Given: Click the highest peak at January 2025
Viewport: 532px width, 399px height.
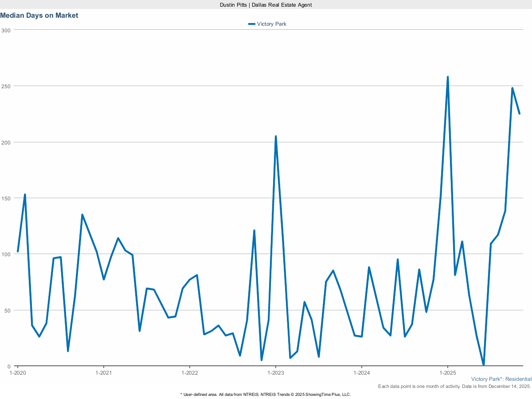Looking at the screenshot, I should click(448, 77).
